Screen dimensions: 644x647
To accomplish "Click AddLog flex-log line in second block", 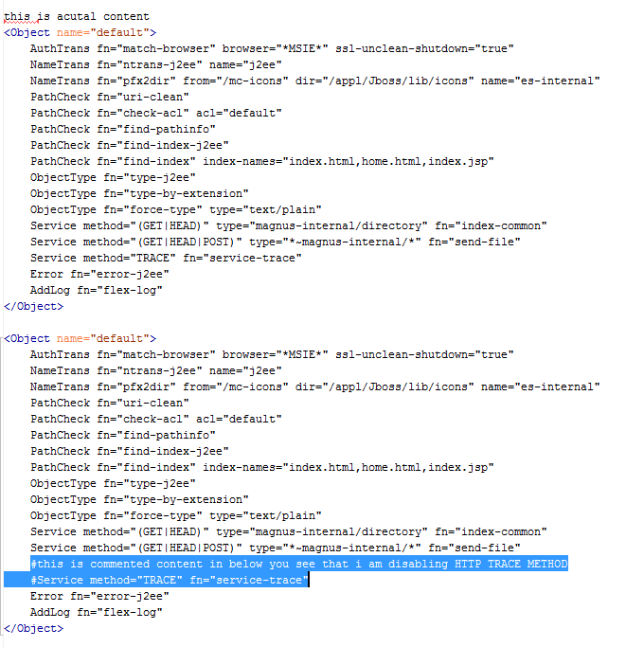I will pyautogui.click(x=96, y=612).
